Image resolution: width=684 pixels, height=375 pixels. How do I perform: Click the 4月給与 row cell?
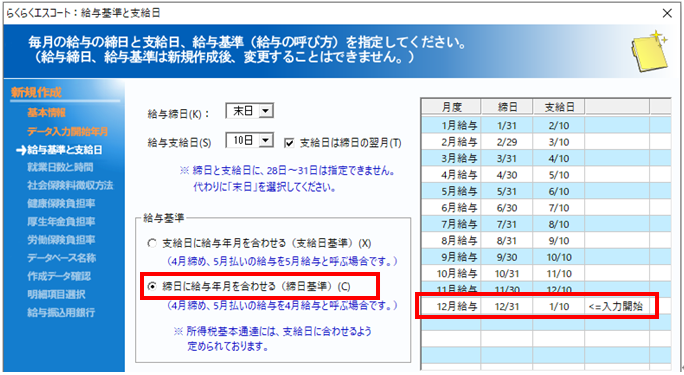451,175
